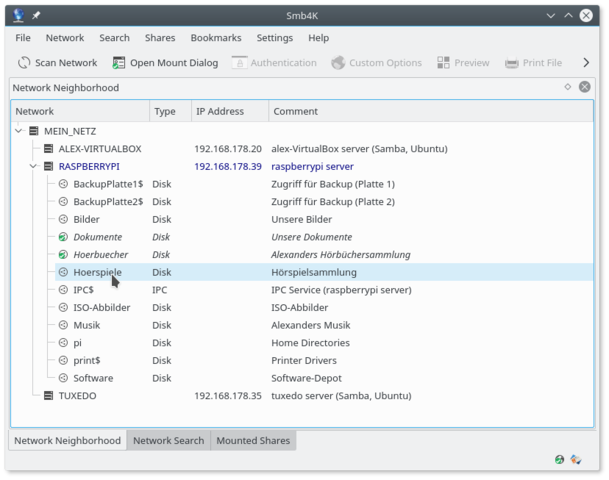Click the rightmost status bar icon

click(x=576, y=459)
